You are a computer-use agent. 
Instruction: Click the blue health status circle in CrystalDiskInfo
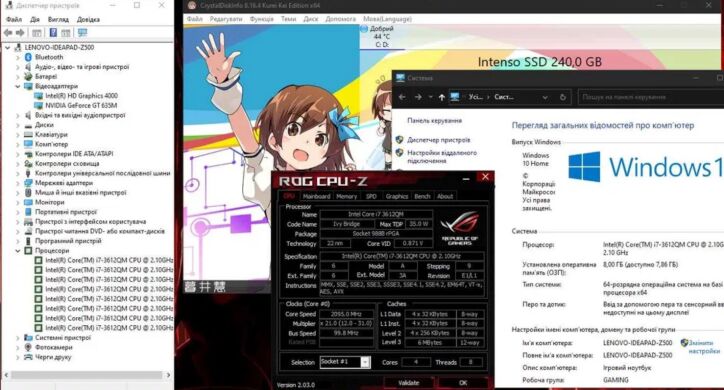(x=364, y=29)
